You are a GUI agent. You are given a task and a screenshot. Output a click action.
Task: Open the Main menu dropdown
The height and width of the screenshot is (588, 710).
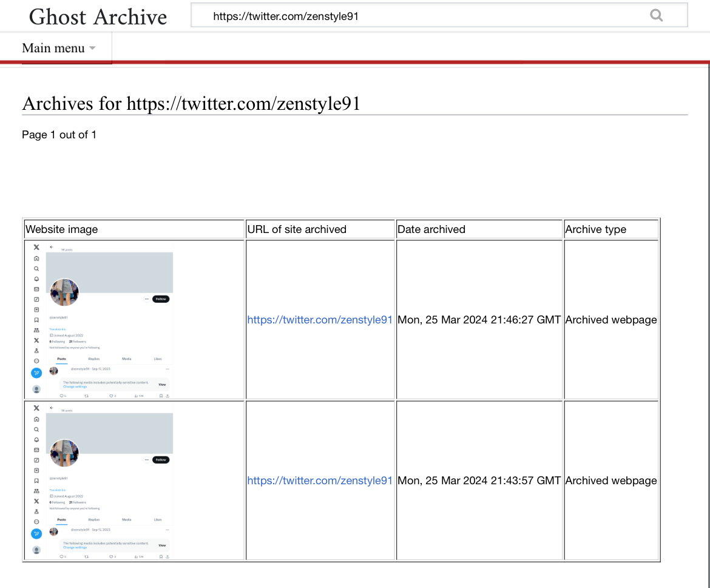59,48
